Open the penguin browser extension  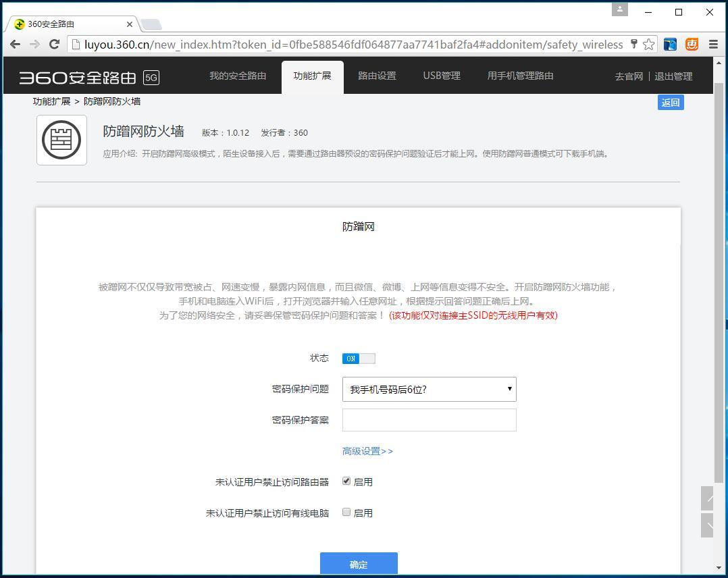pyautogui.click(x=669, y=44)
